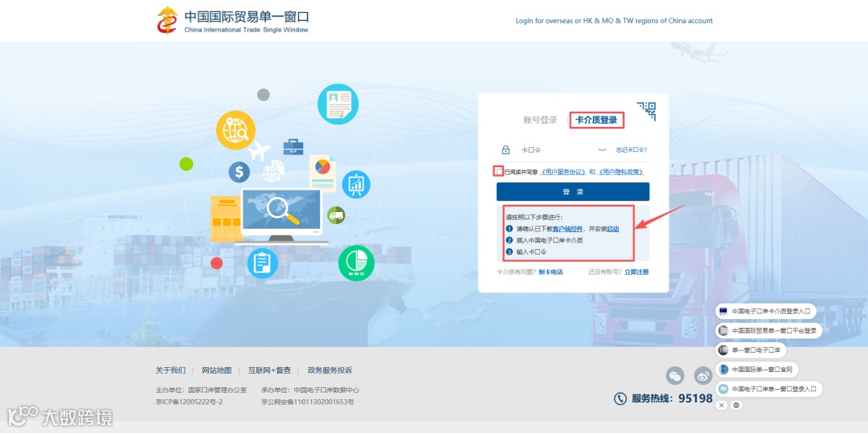
Task: Open the Weibo icon in footer
Action: [x=703, y=375]
